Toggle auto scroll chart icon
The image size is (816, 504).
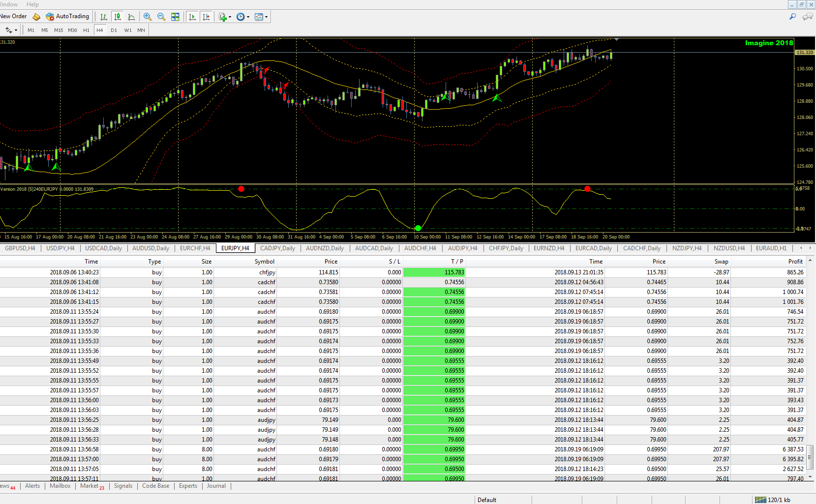point(192,17)
